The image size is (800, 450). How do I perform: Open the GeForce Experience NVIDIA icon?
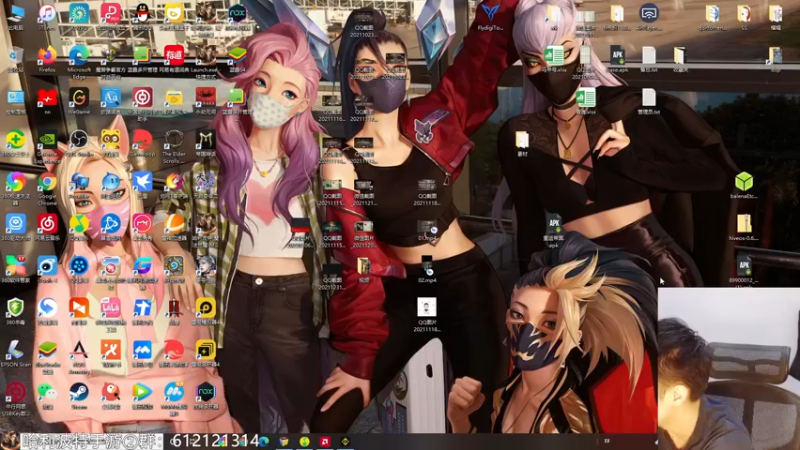click(47, 146)
